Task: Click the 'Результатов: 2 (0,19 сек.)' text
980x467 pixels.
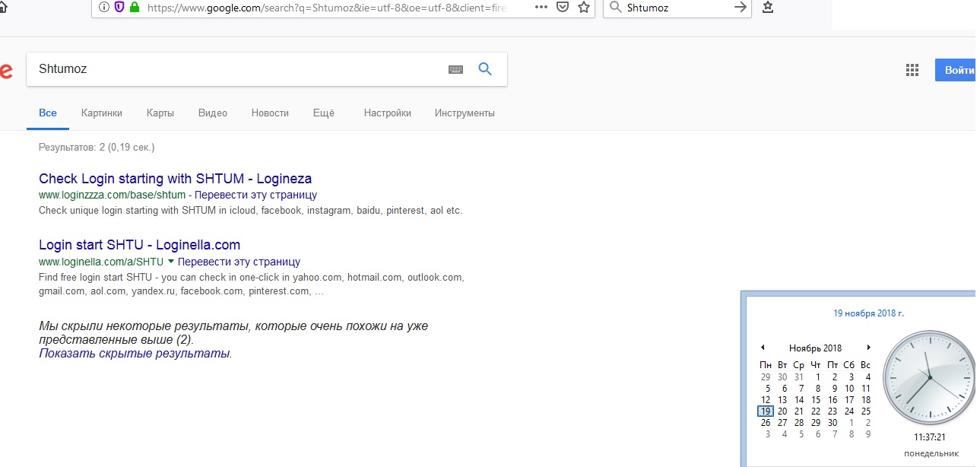Action: tap(97, 147)
